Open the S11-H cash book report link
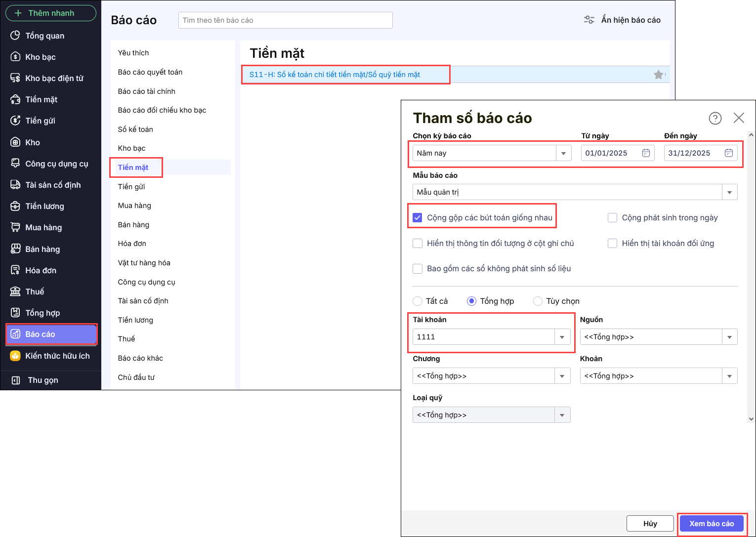This screenshot has height=537, width=756. pyautogui.click(x=335, y=75)
